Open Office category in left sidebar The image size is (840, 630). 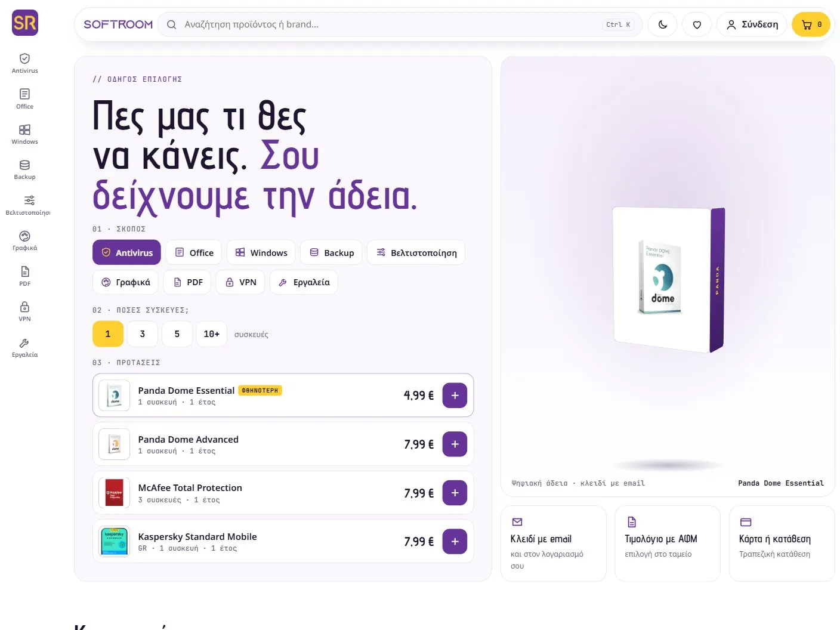[x=24, y=99]
